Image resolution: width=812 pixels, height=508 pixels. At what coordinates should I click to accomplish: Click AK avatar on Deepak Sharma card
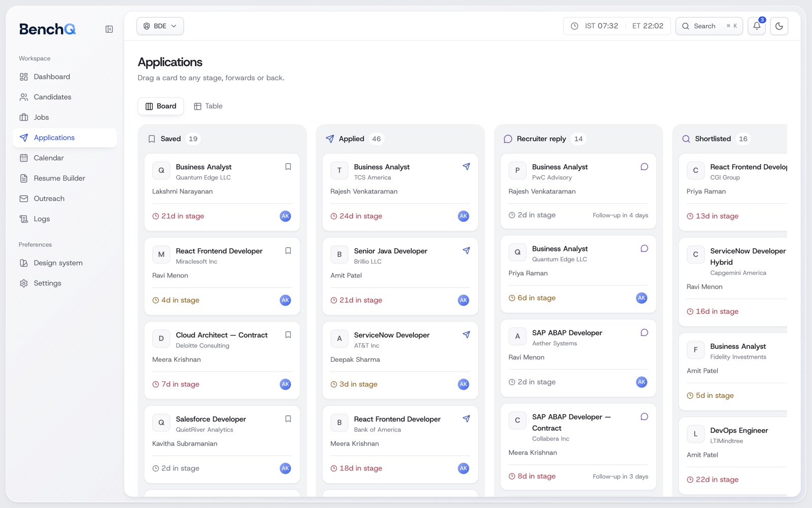point(463,384)
